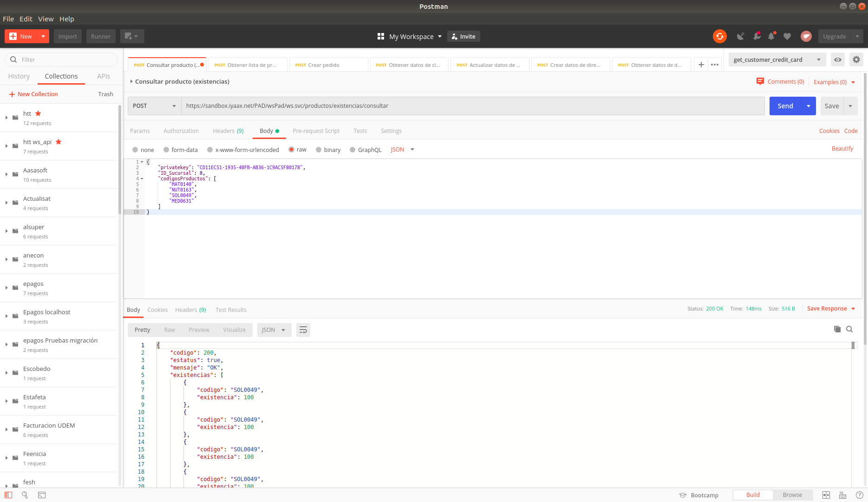The height and width of the screenshot is (502, 868).
Task: Open the help question mark icon
Action: (x=860, y=495)
